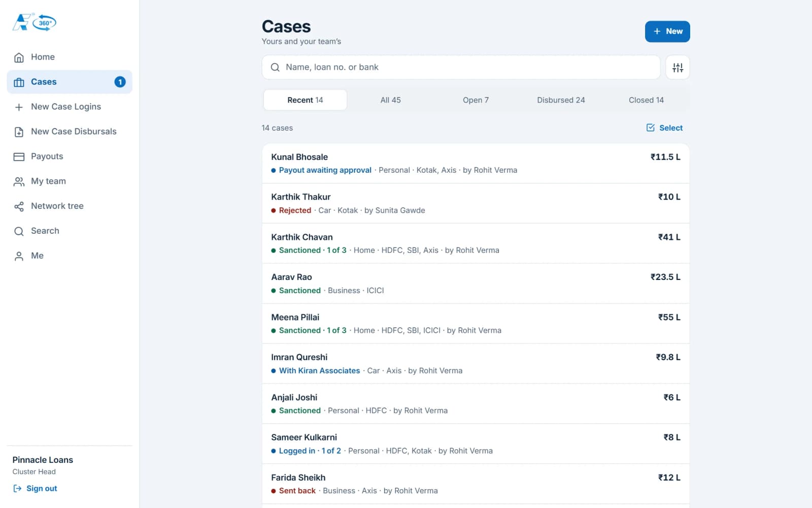
Task: Click the Select checkbox icon
Action: [x=651, y=128]
